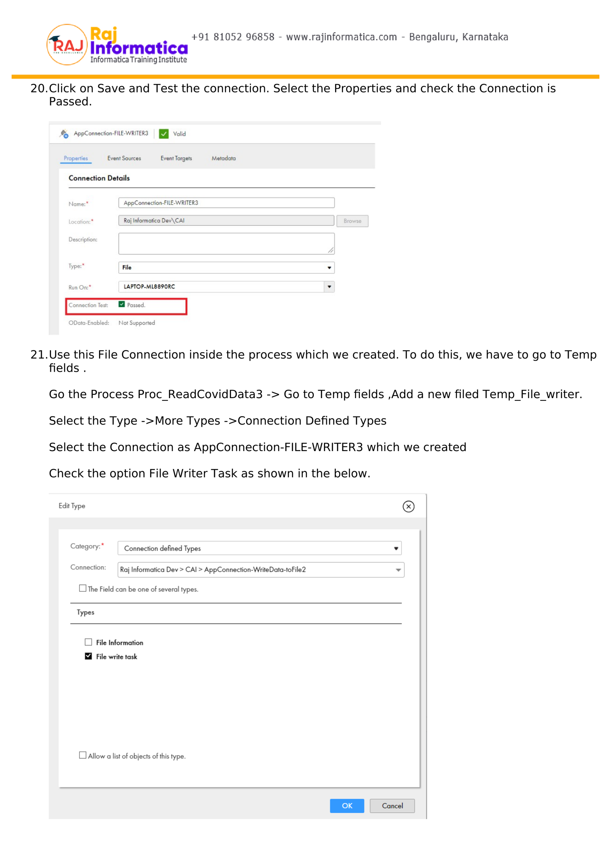Uncheck the File write task checkbox
The image size is (614, 868).
coord(89,656)
